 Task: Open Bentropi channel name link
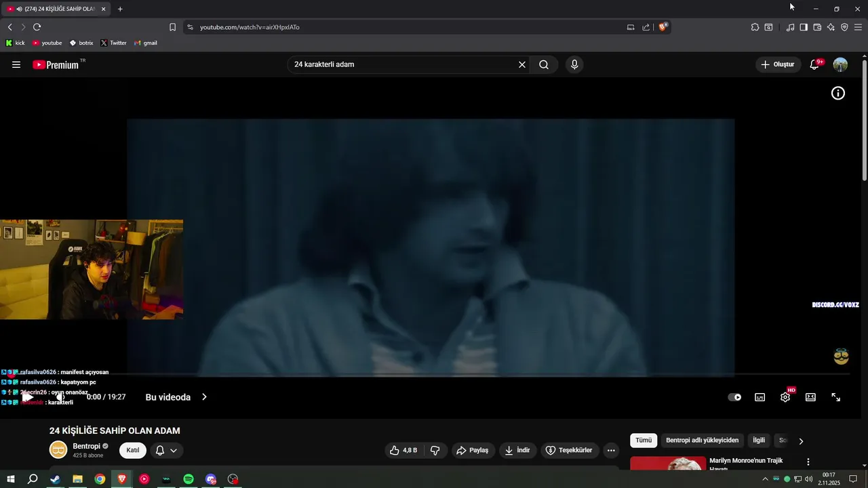click(86, 446)
